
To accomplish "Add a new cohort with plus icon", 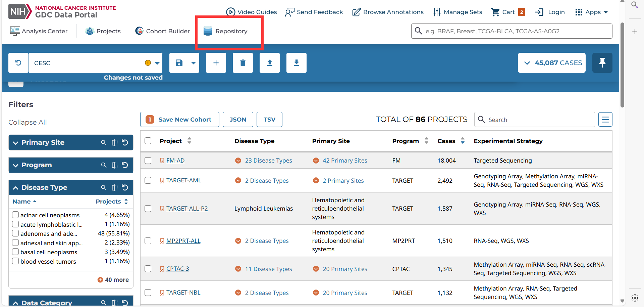I will click(216, 63).
